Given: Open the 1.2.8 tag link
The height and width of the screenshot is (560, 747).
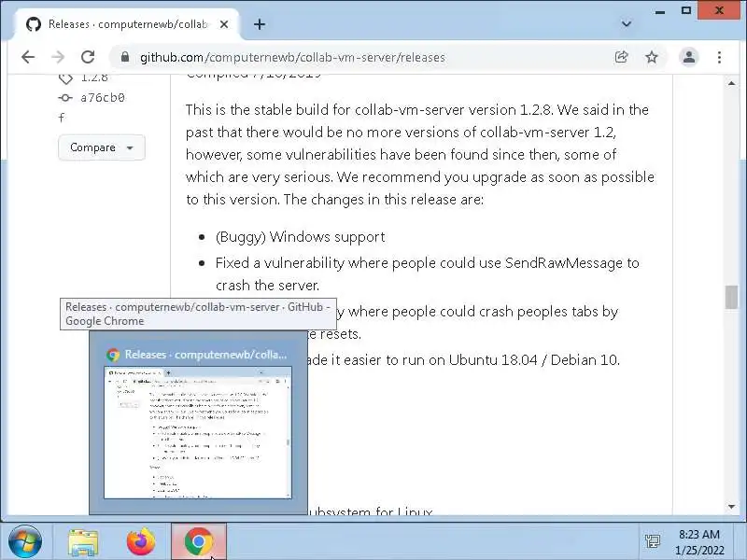Looking at the screenshot, I should coord(94,77).
